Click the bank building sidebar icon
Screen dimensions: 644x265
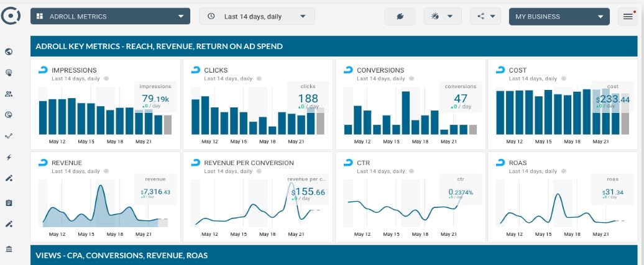(x=9, y=249)
